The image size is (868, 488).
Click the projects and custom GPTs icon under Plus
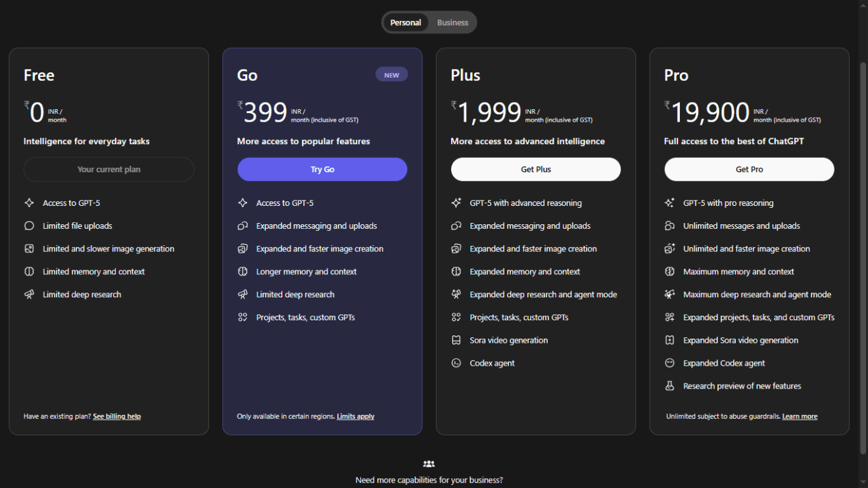(x=456, y=317)
